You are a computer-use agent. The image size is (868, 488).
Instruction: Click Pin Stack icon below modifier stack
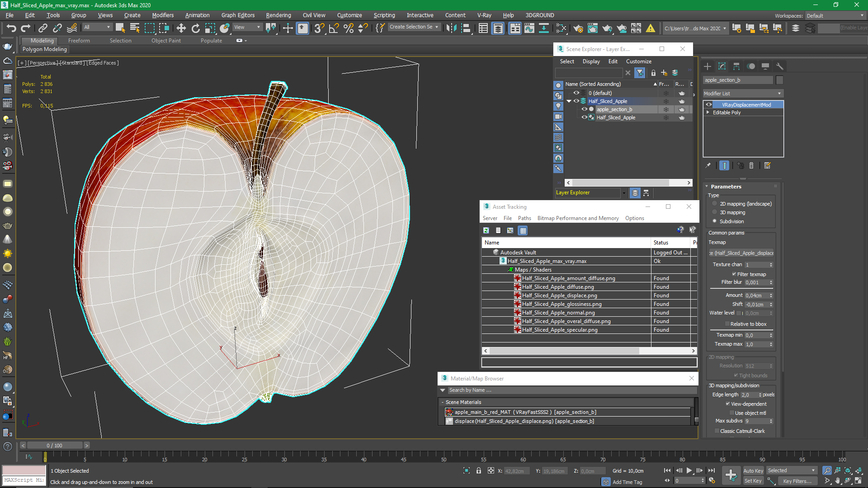click(x=708, y=165)
